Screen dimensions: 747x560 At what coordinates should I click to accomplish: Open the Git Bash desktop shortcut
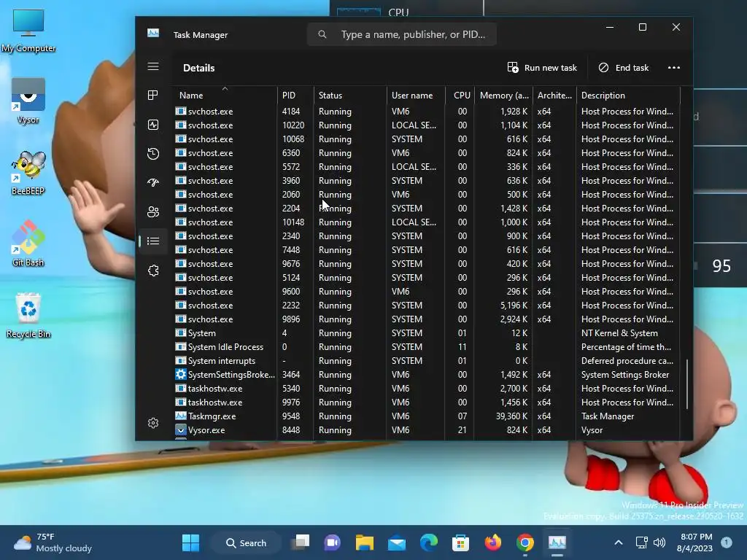click(x=28, y=244)
